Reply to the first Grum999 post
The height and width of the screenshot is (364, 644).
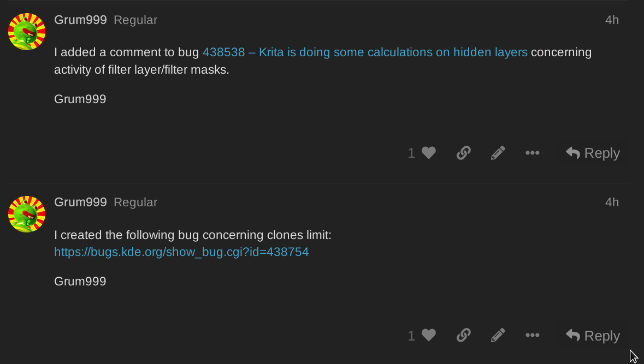coord(593,153)
